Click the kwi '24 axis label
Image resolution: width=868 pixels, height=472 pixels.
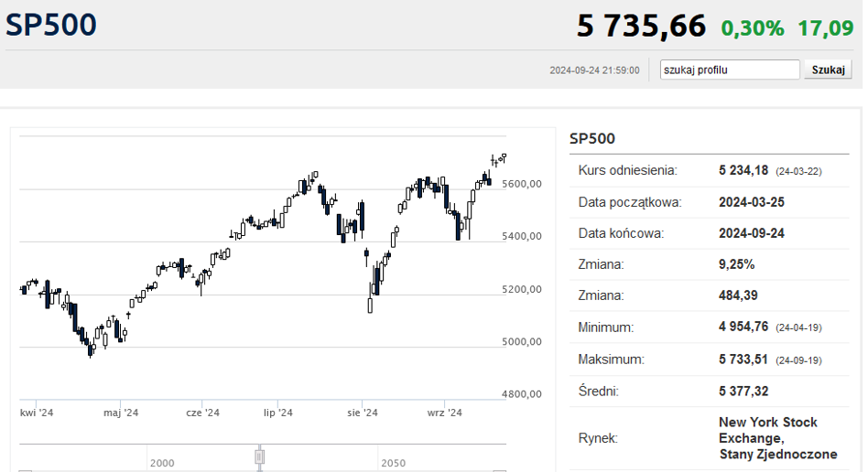37,413
